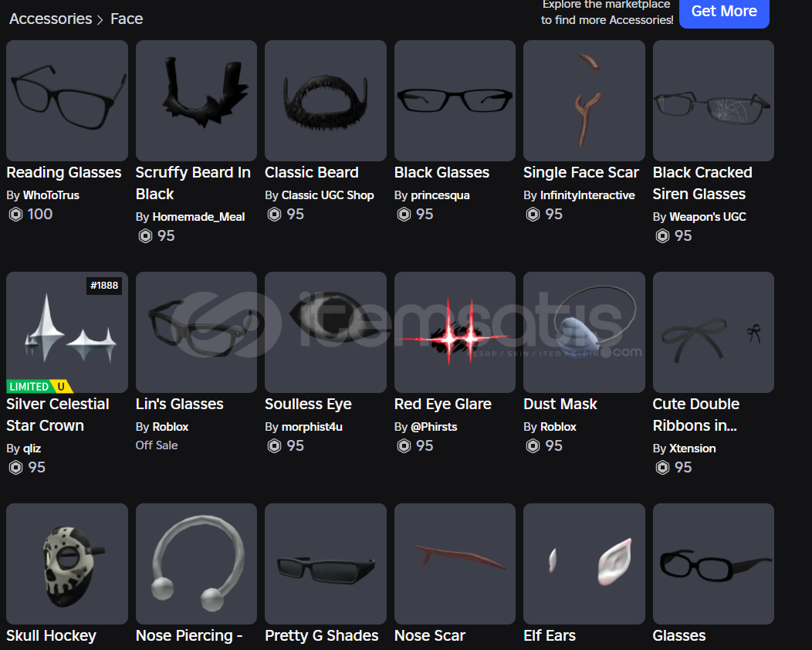Image resolution: width=812 pixels, height=650 pixels.
Task: Choose the Skull Hockey mask thumbnail
Action: tap(67, 564)
